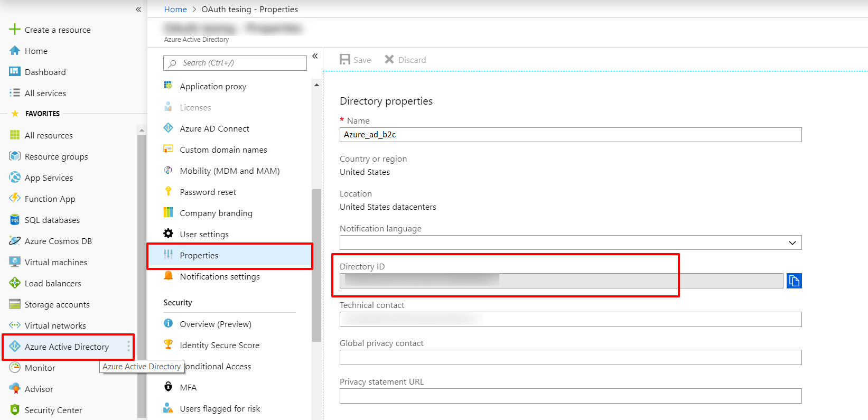Collapse the left portal sidebar chevron
Viewport: 868px width, 420px height.
tap(138, 10)
